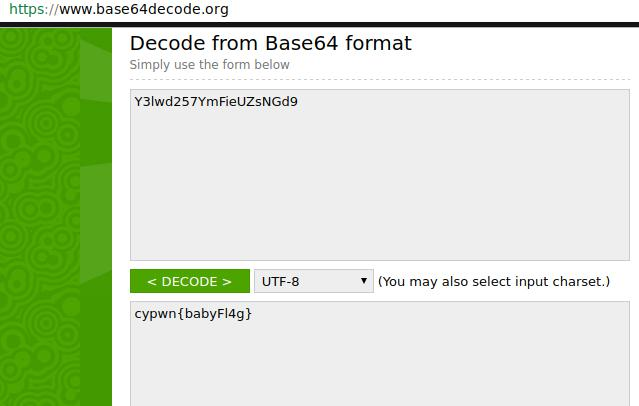Click the UTF-8 label in charset selector

click(280, 281)
